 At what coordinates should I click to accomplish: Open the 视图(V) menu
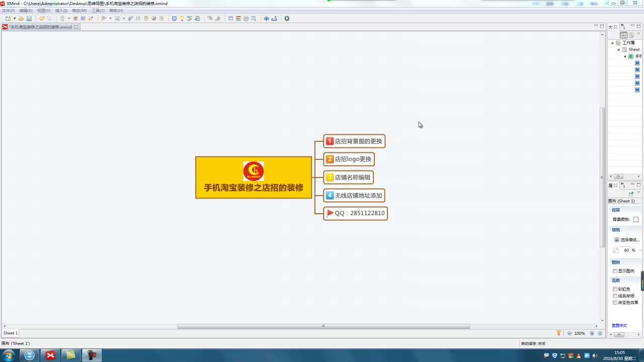[x=44, y=11]
